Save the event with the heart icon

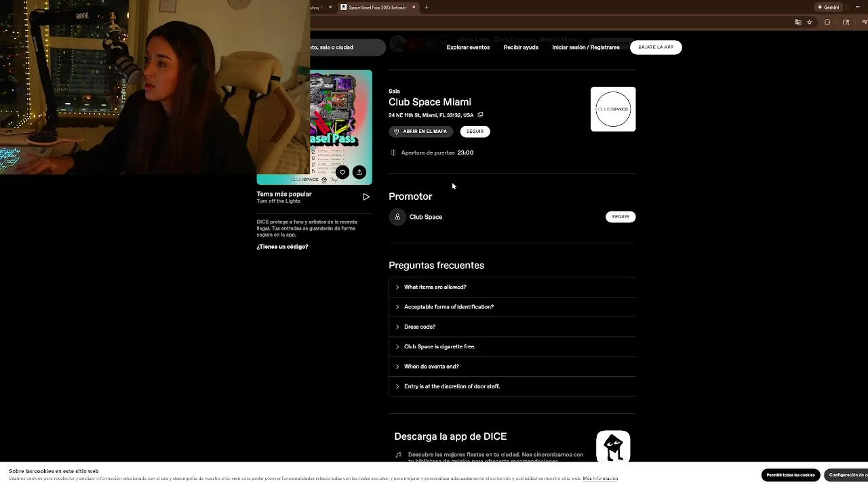[x=342, y=172]
